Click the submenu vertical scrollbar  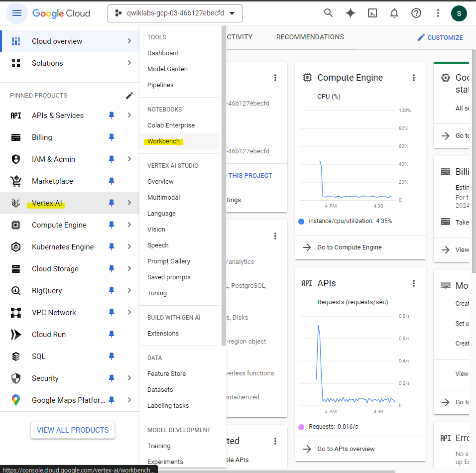(224, 186)
